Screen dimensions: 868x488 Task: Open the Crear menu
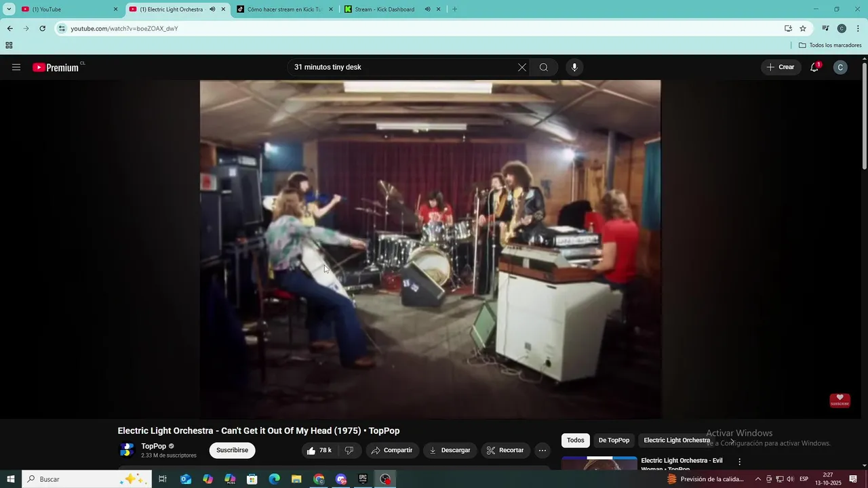pos(781,67)
